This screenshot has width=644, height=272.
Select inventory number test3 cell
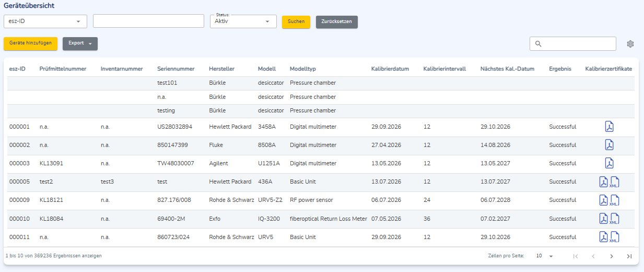[x=107, y=182]
